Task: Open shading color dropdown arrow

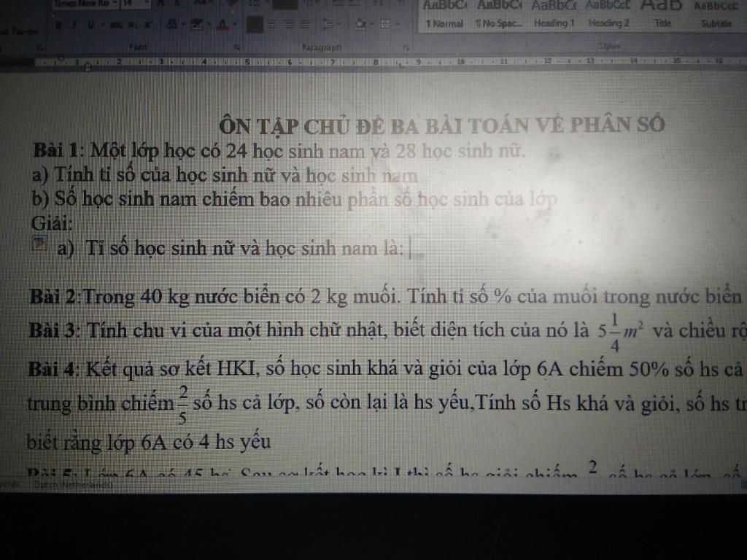Action: click(x=372, y=25)
